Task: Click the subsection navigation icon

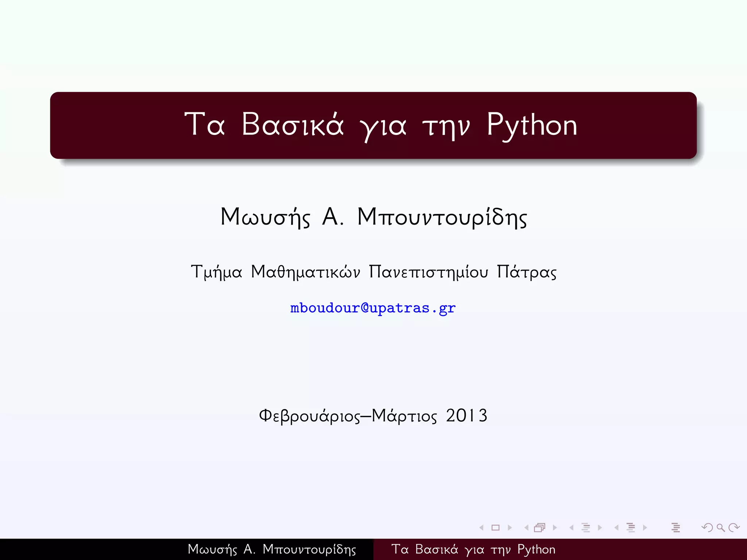Action: pos(586,528)
